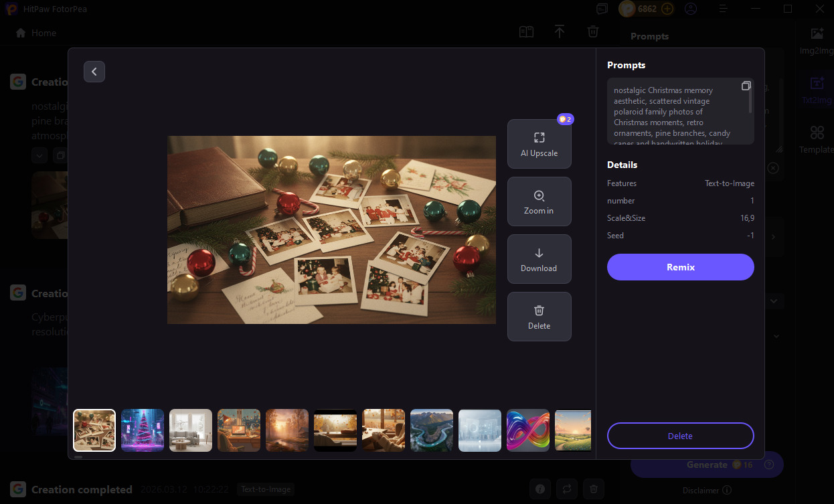The height and width of the screenshot is (504, 834).
Task: Delete the image using the trash tile
Action: pyautogui.click(x=539, y=317)
